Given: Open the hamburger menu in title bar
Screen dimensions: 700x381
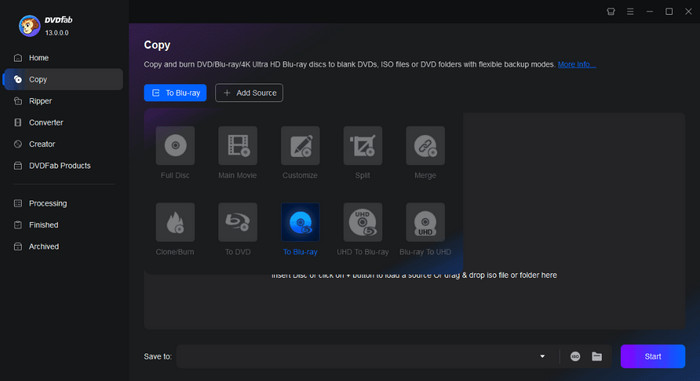Looking at the screenshot, I should click(630, 12).
